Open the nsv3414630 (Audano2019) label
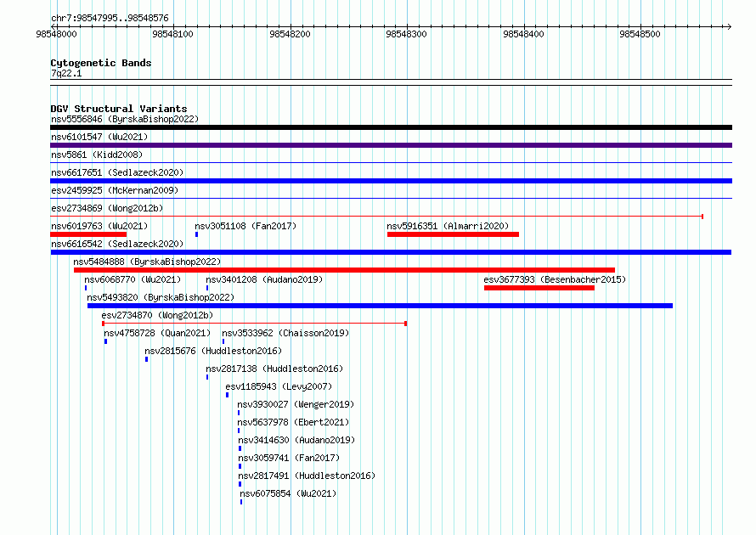This screenshot has width=756, height=535. click(x=296, y=440)
